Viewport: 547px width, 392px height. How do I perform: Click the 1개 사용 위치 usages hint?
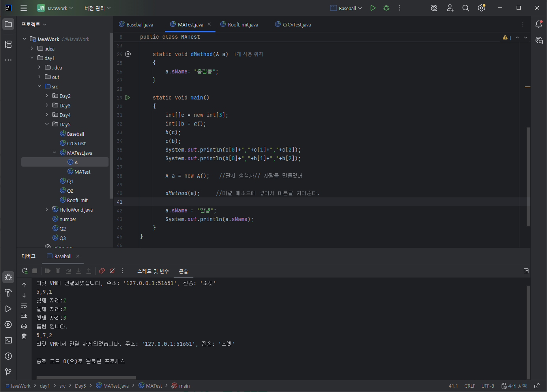pos(248,54)
